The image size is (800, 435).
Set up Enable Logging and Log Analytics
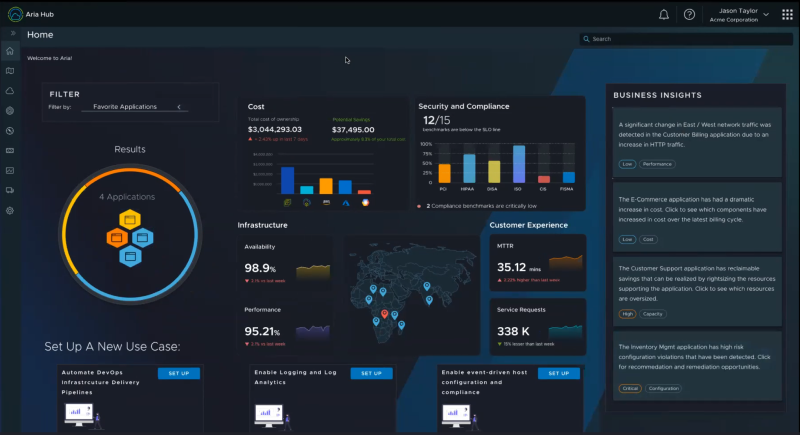[x=371, y=373]
